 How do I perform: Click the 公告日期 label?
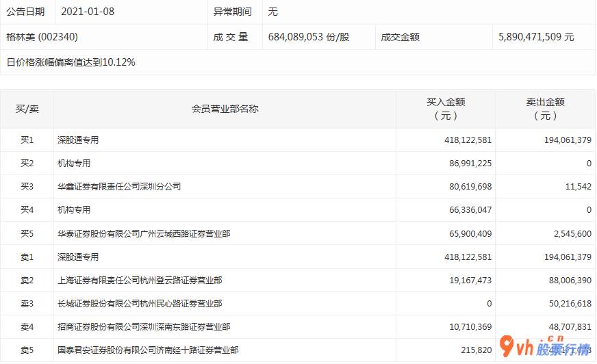(25, 12)
